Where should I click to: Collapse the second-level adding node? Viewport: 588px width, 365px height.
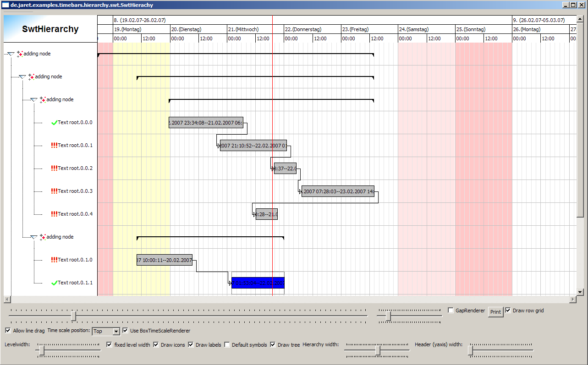click(22, 77)
